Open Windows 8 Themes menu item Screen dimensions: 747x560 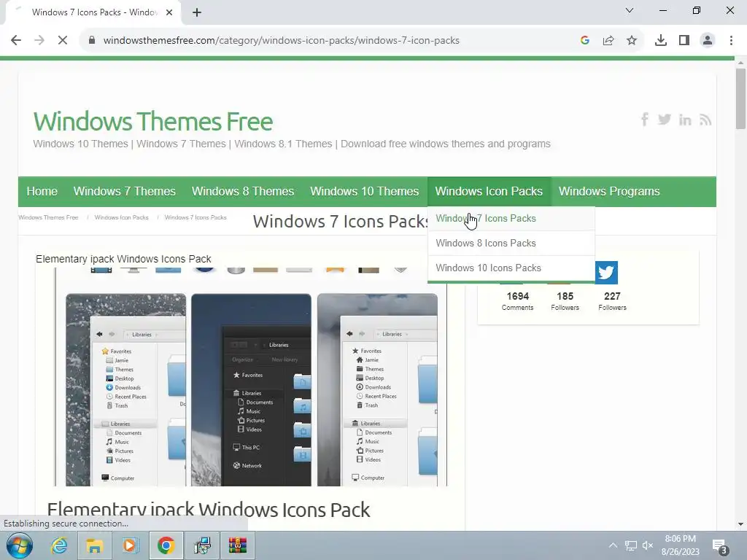243,192
